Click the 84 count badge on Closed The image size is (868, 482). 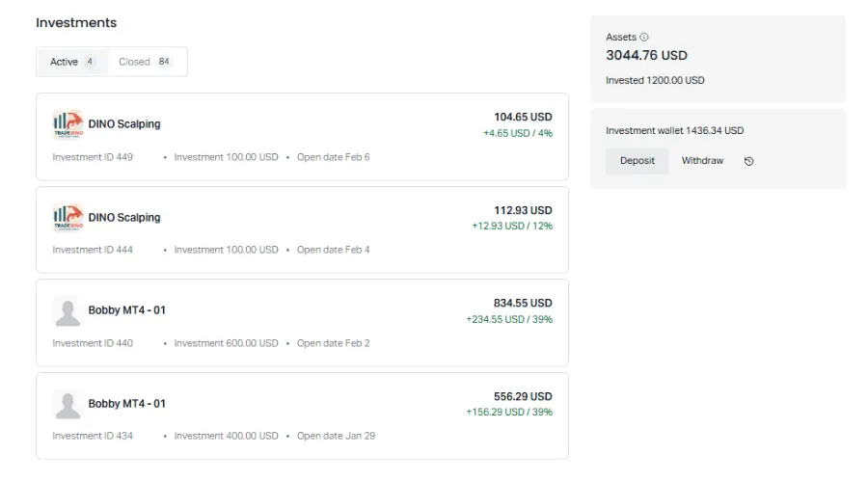point(164,62)
